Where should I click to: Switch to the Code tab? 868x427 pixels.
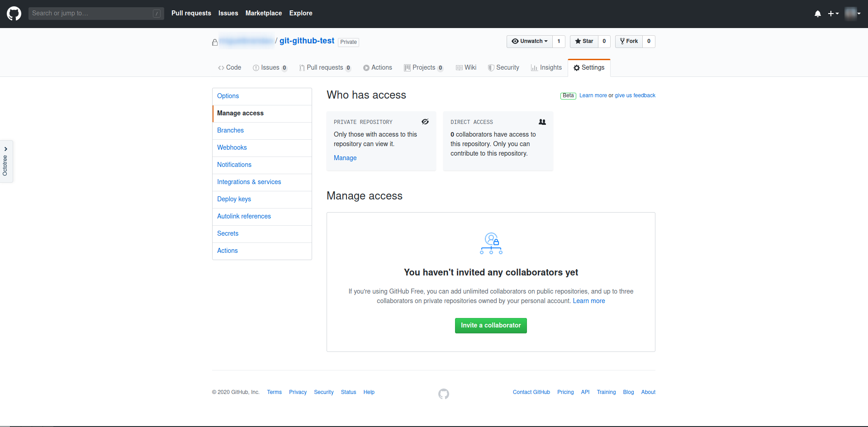pyautogui.click(x=229, y=67)
